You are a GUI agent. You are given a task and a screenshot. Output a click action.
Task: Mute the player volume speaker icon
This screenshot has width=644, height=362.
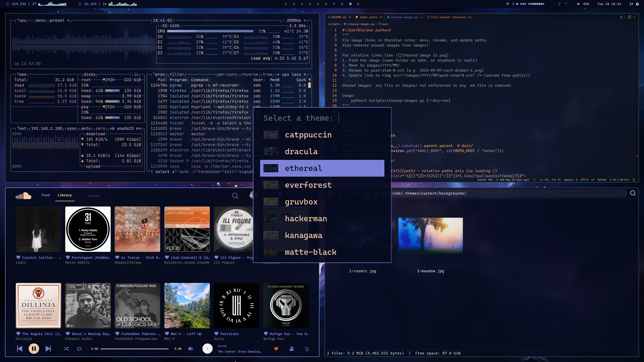(191, 349)
